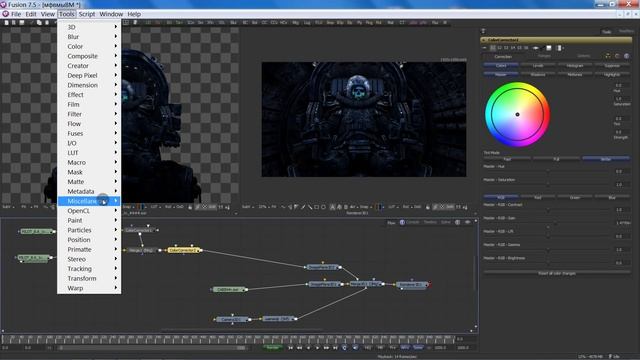Select the Suppress correction mode
640x360 pixels.
pos(612,66)
